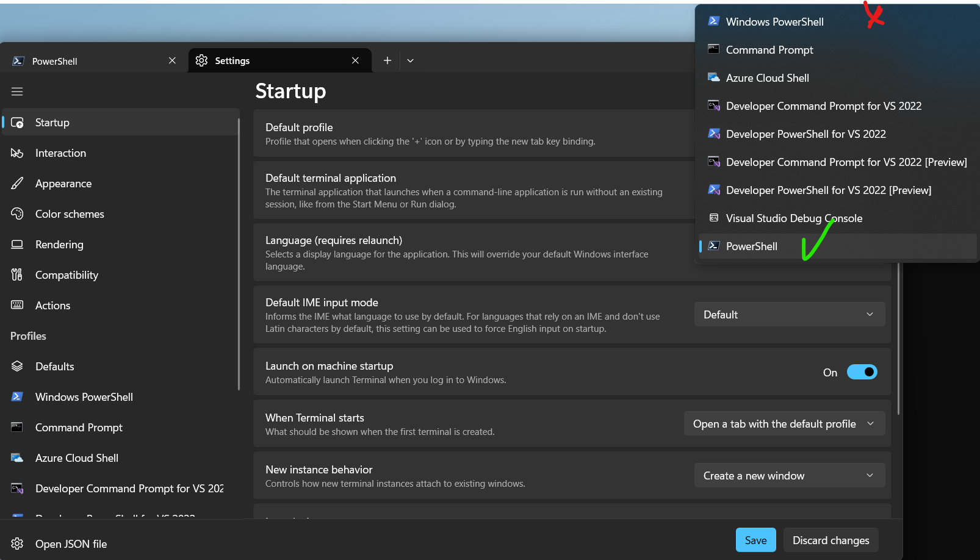Screen dimensions: 980x560
Task: Open Color schemes settings page
Action: tap(69, 214)
